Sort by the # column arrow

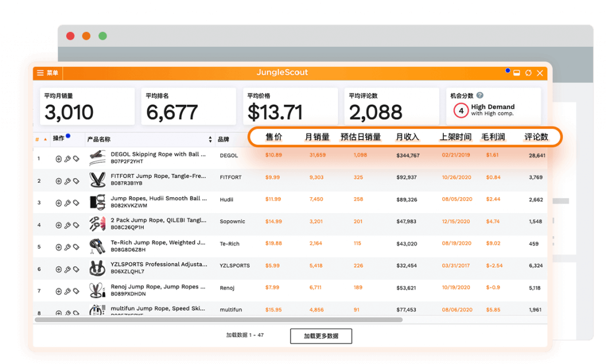point(45,139)
